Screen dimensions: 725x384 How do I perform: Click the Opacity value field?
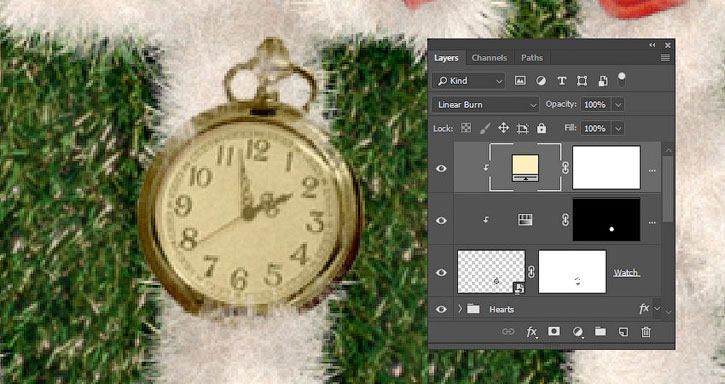pos(596,105)
